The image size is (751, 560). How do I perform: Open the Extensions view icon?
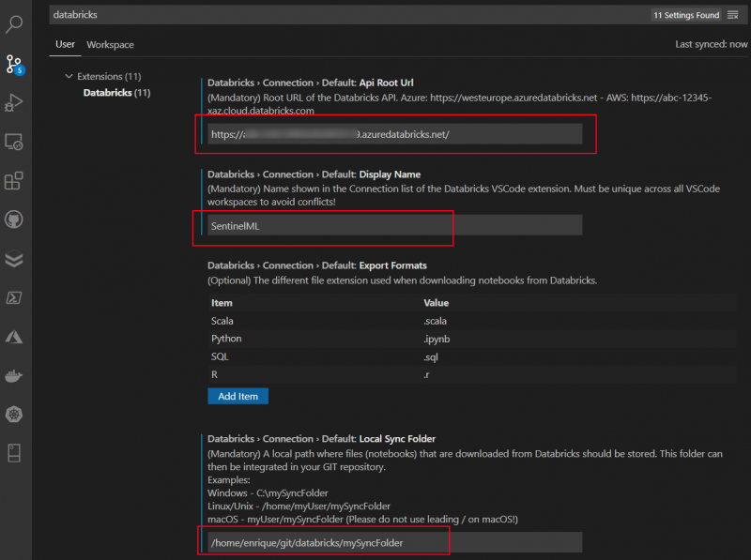14,182
